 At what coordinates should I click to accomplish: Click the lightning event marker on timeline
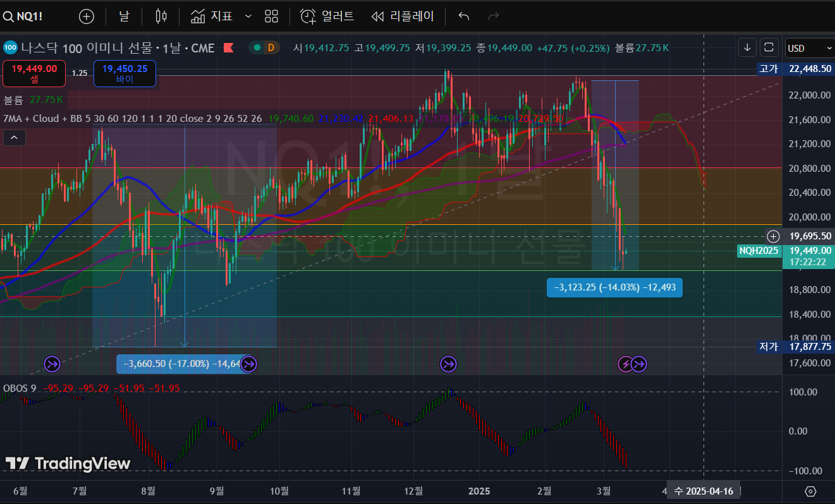pyautogui.click(x=625, y=363)
